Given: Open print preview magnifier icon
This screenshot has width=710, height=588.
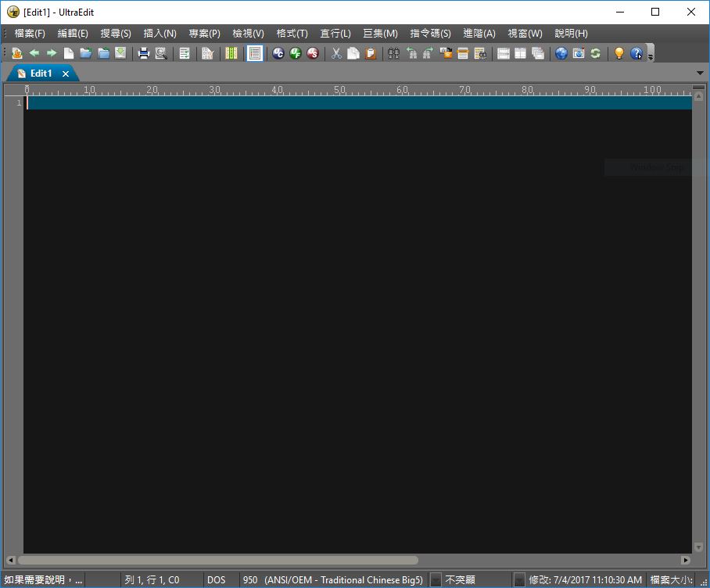Looking at the screenshot, I should (x=161, y=53).
